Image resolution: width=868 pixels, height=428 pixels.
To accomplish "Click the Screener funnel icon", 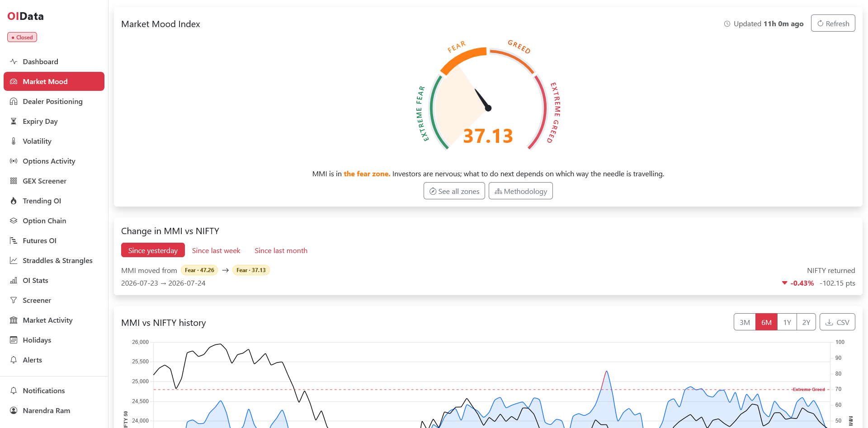I will coord(14,300).
